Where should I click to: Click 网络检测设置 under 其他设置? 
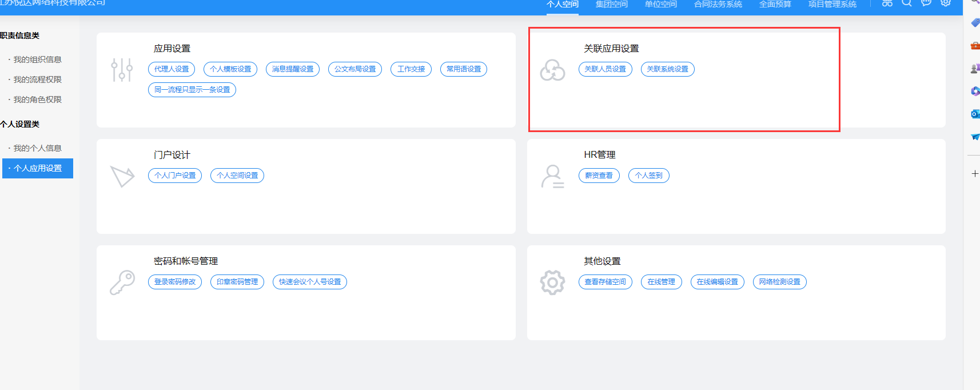click(x=779, y=282)
